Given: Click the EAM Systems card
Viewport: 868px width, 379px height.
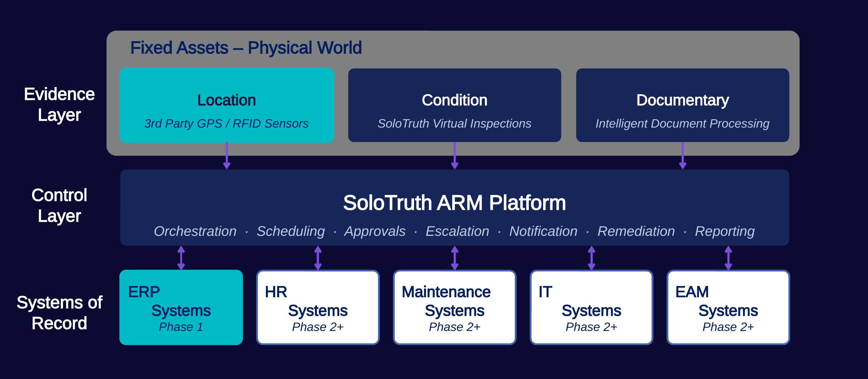Looking at the screenshot, I should (x=728, y=307).
